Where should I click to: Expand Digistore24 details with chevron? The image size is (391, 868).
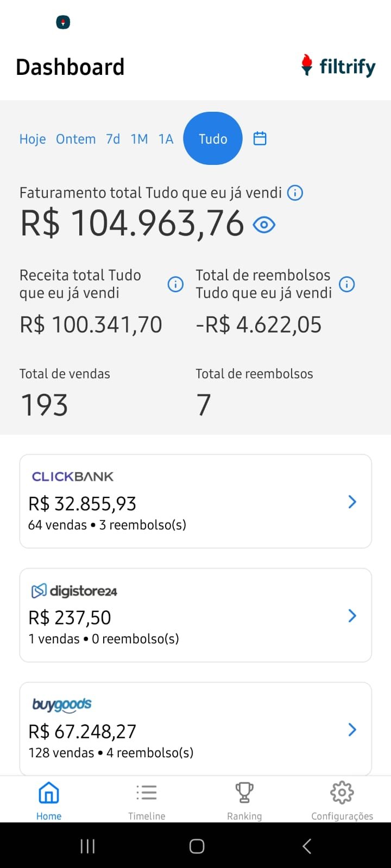(352, 616)
